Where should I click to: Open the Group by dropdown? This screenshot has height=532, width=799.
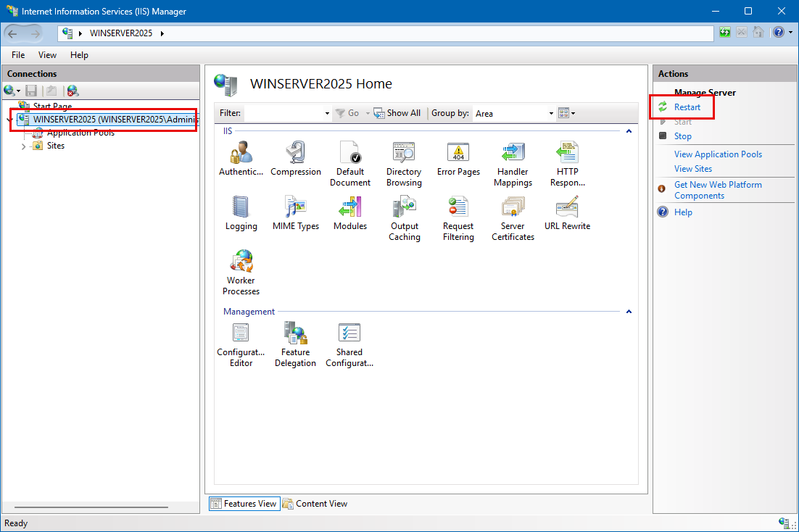tap(550, 114)
